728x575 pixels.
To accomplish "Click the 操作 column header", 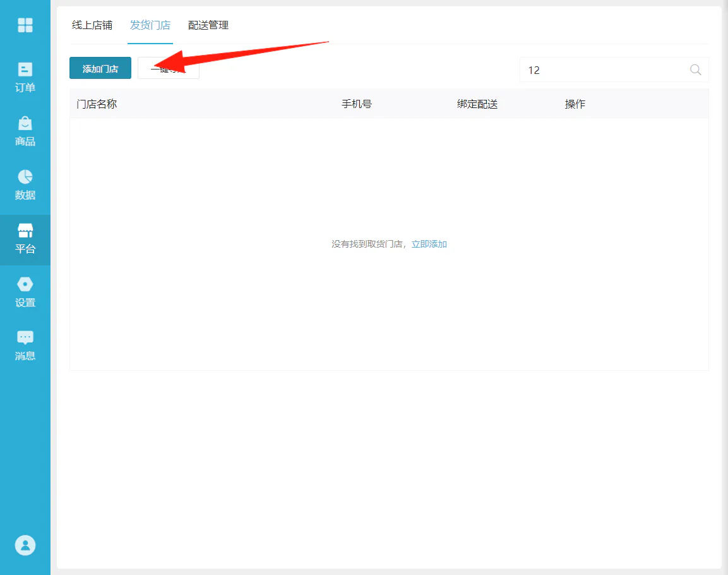I will [x=575, y=104].
